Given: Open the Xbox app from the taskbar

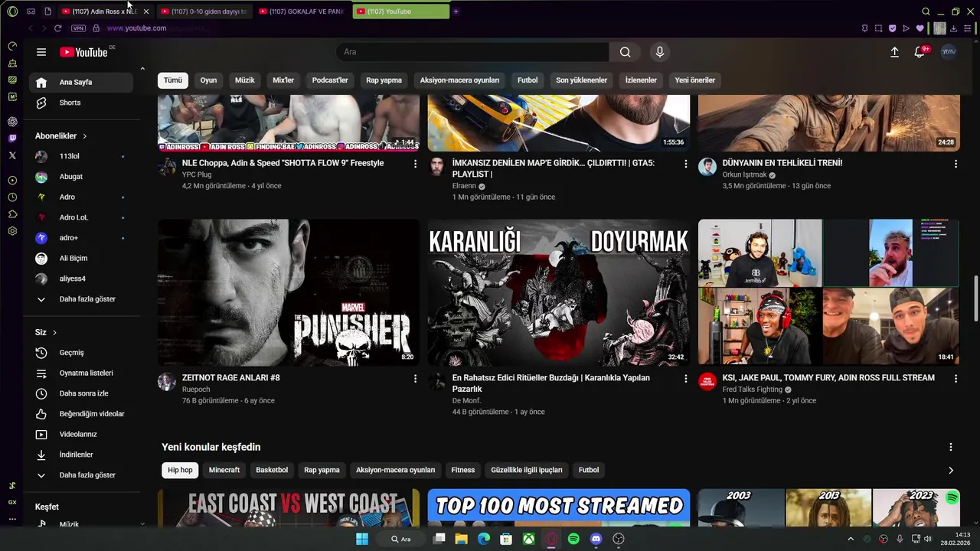Looking at the screenshot, I should click(528, 539).
